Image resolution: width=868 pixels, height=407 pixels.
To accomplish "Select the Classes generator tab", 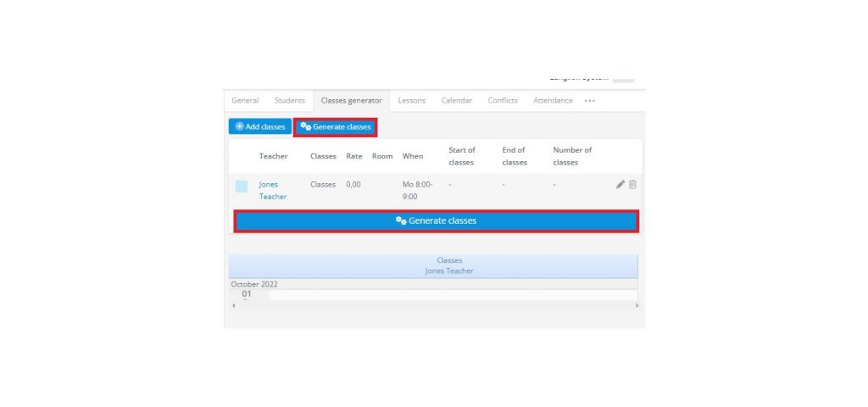I will pos(351,101).
